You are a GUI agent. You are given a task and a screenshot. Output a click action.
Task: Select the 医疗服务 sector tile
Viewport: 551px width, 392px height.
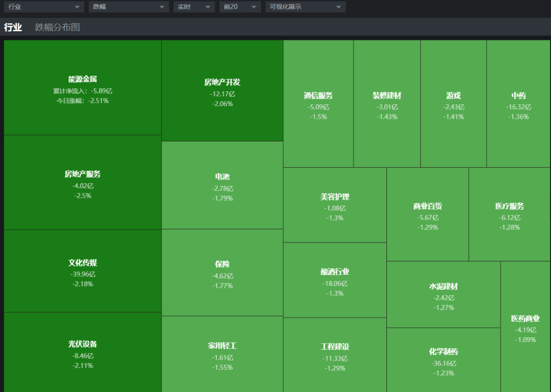tap(509, 215)
